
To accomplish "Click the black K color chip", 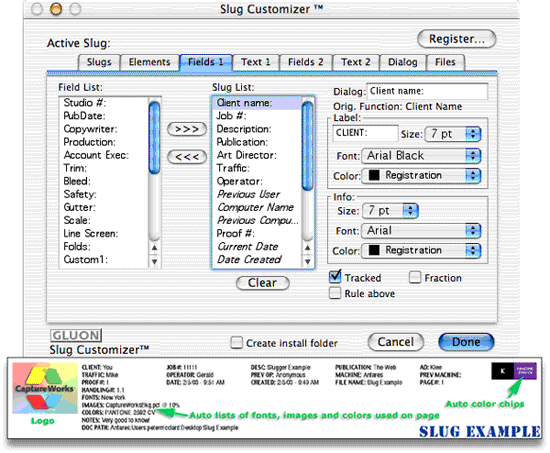I will pos(503,371).
